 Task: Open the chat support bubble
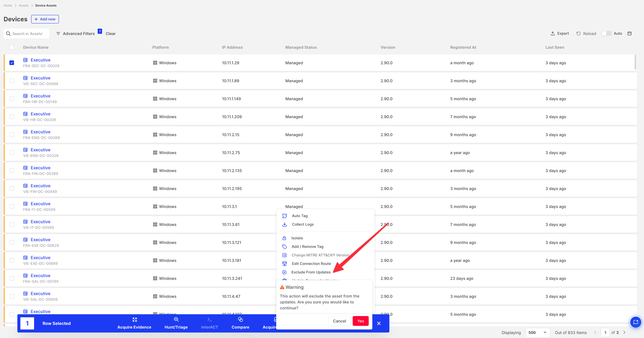[x=635, y=322]
